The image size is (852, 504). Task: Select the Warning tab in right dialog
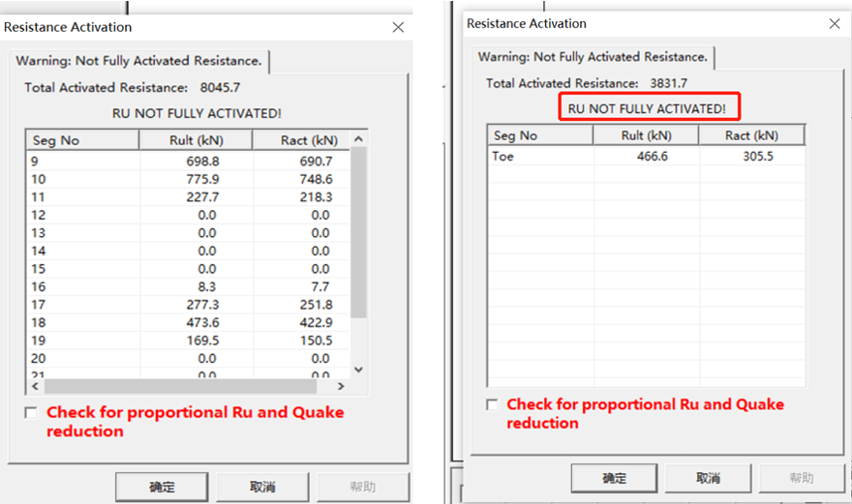593,57
